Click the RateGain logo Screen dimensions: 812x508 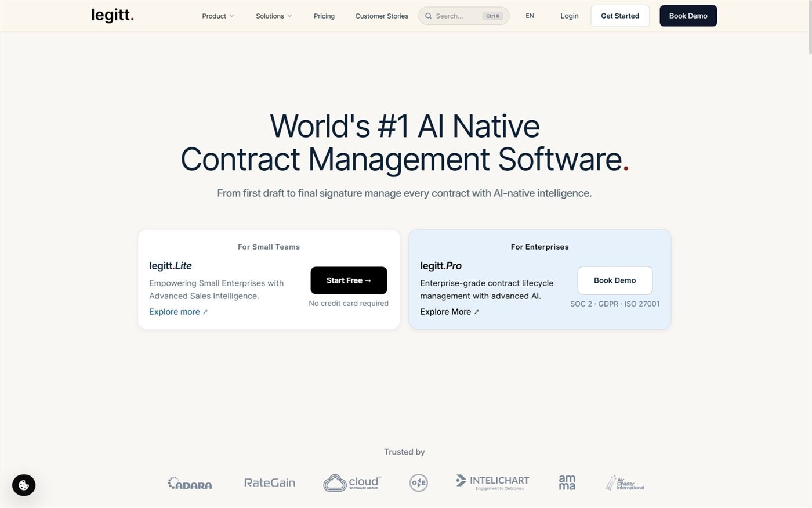(x=270, y=482)
